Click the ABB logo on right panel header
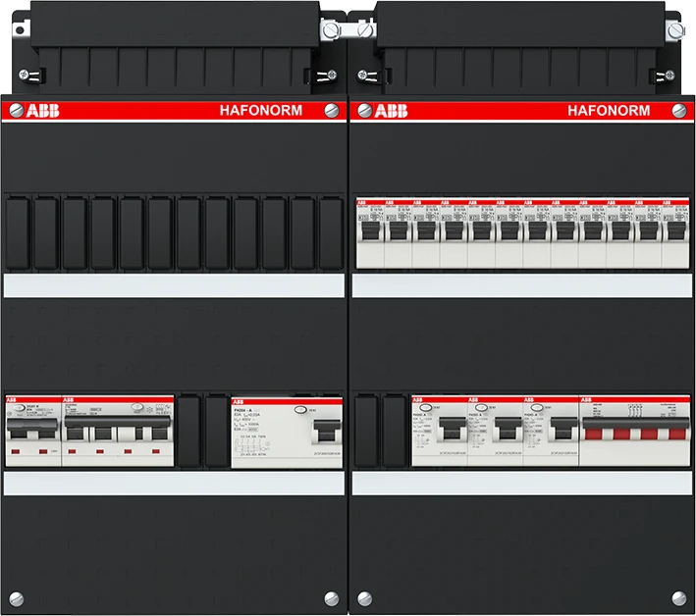The width and height of the screenshot is (696, 616). tap(390, 111)
